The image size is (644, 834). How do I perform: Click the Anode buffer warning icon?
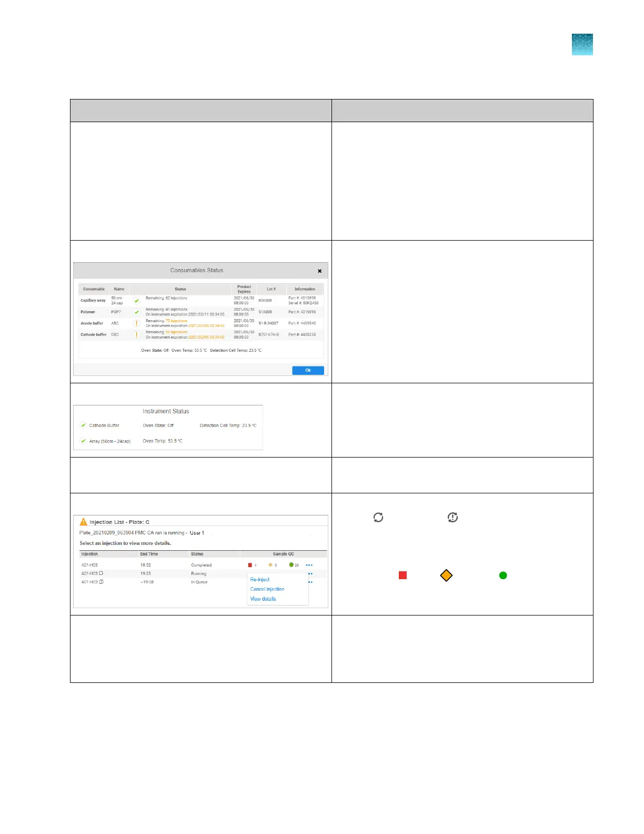click(x=137, y=323)
